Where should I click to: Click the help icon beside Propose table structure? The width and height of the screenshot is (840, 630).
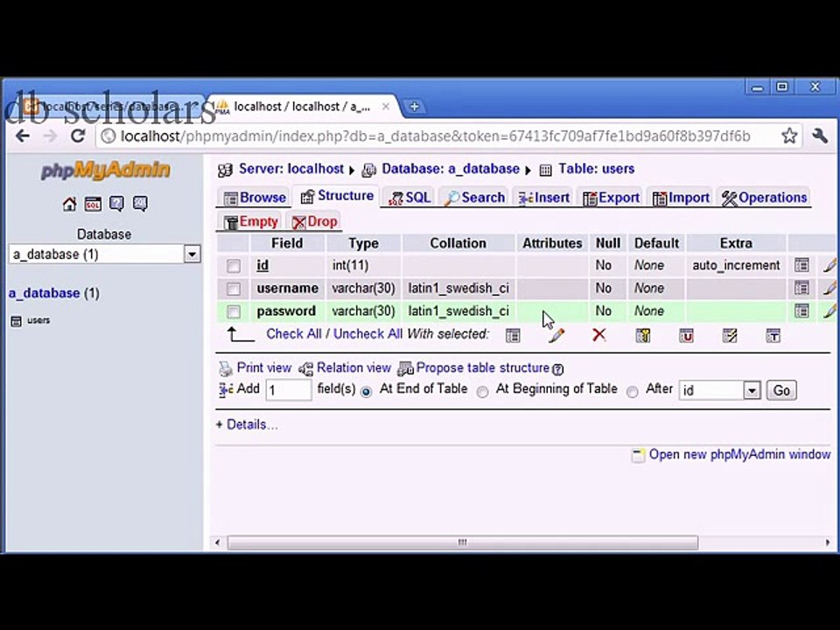[x=557, y=369]
